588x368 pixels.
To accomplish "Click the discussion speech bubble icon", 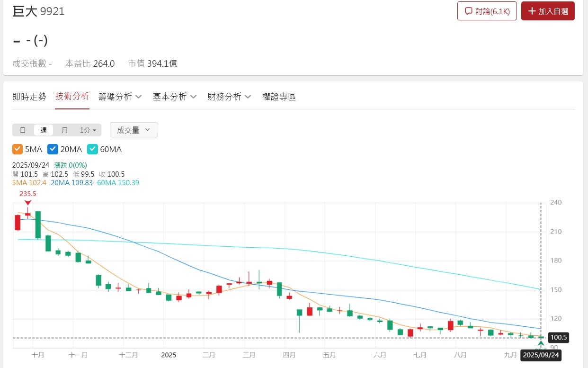I will (469, 11).
